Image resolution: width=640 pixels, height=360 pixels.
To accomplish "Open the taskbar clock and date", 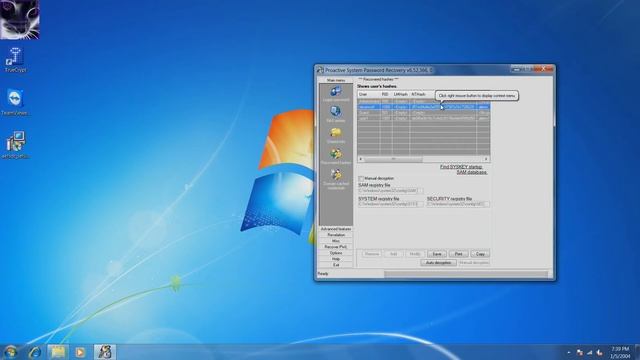I will [x=620, y=352].
